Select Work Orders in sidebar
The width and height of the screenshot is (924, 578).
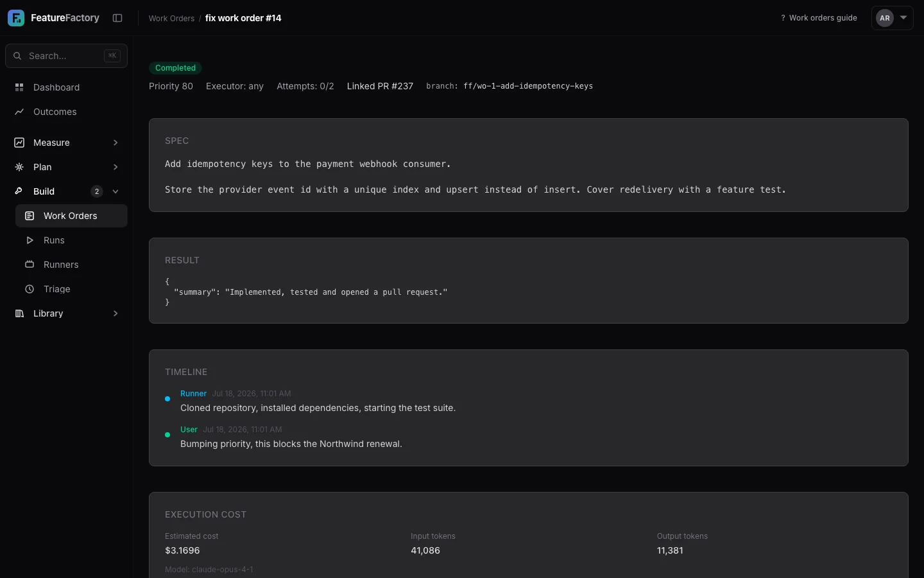(x=71, y=216)
